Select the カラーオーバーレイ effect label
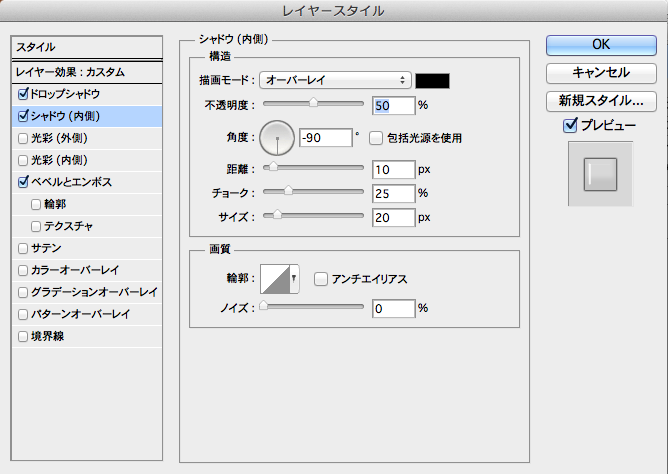This screenshot has width=668, height=474. (75, 270)
